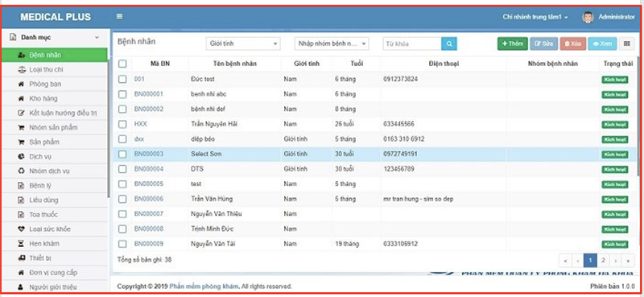Check the box for patient BN000001
Screen dimensions: 644x297
[x=122, y=94]
